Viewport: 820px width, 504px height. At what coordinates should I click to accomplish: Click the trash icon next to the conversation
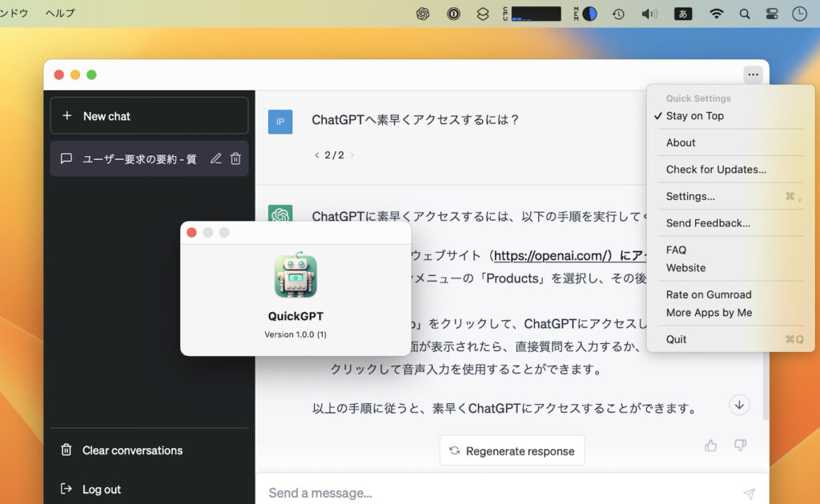(x=235, y=158)
